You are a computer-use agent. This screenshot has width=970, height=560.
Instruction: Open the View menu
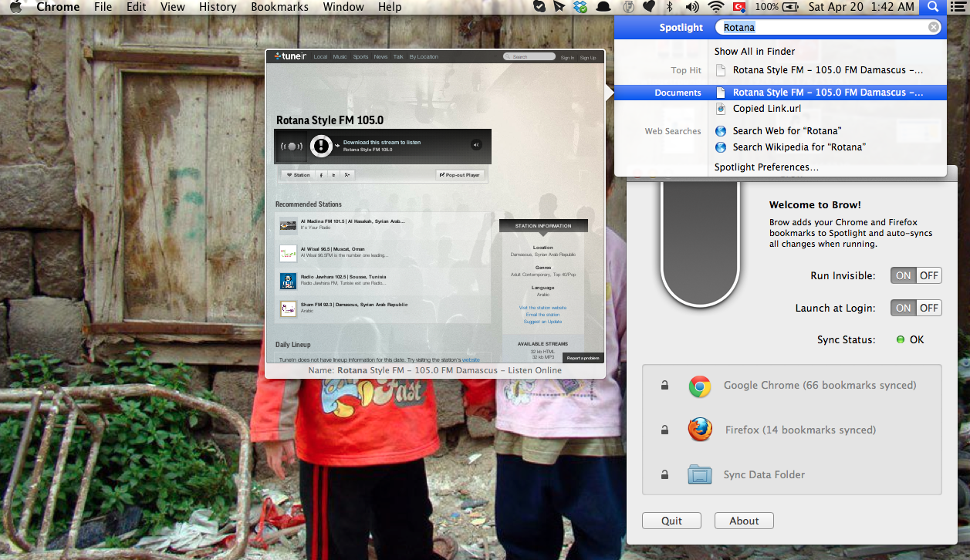[173, 7]
